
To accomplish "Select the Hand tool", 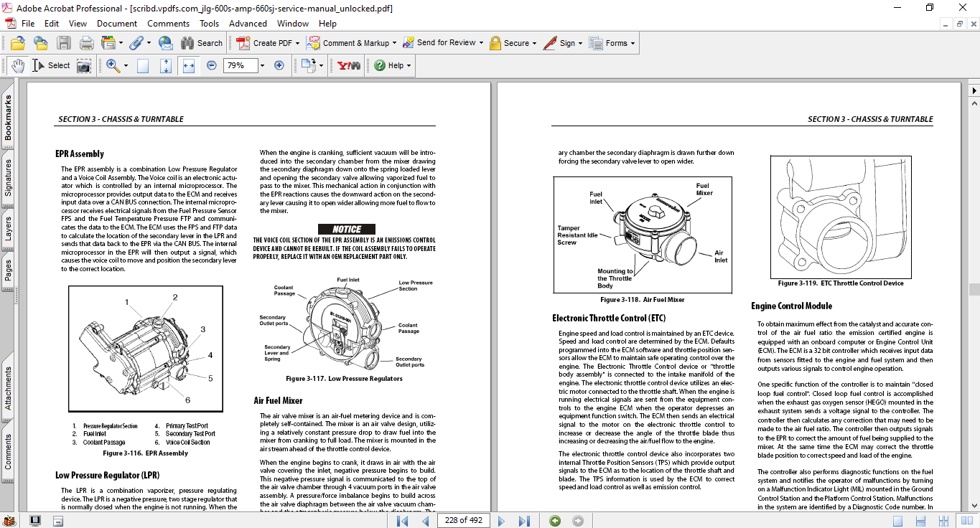I will (18, 65).
